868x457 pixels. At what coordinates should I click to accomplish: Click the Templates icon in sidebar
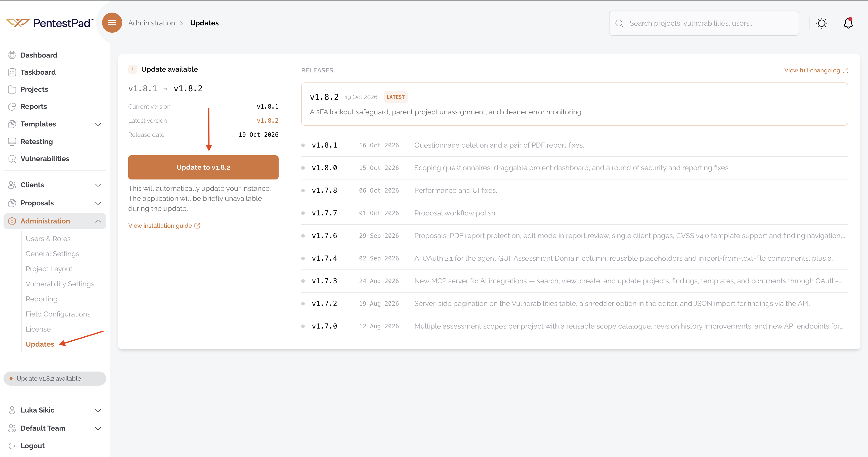coord(12,124)
